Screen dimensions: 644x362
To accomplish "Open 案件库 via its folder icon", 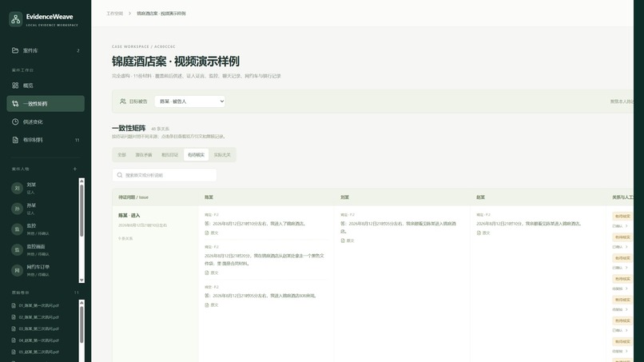I will (x=15, y=50).
